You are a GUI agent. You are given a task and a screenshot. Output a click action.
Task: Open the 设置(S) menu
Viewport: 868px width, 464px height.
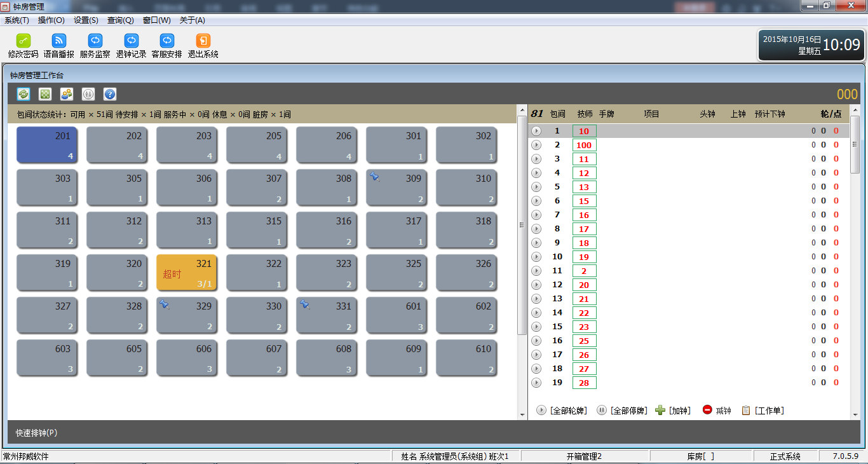click(x=86, y=20)
